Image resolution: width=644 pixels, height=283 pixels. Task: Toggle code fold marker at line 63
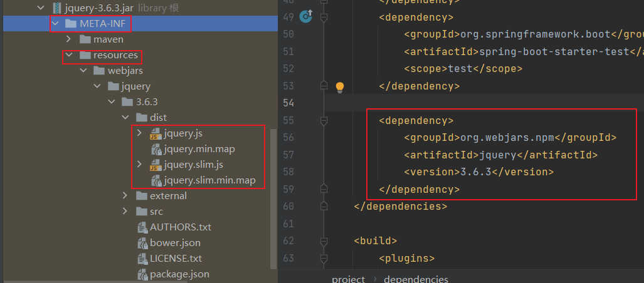[324, 259]
